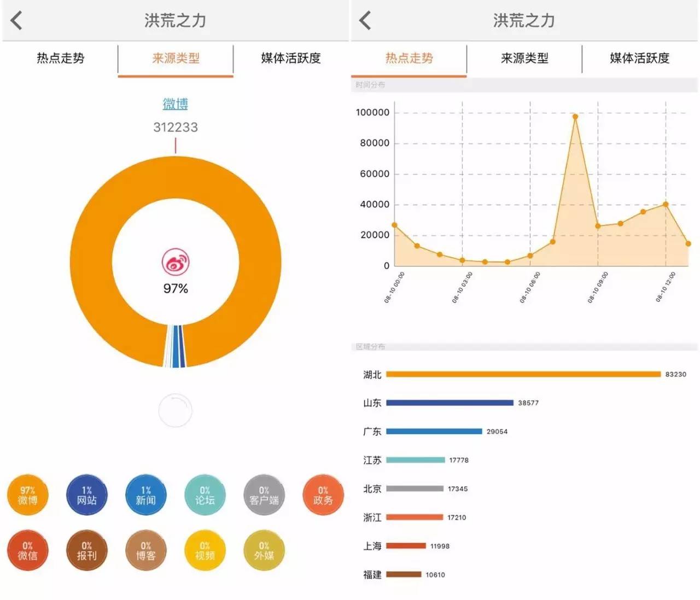
Task: Click the 29054 value for 广东
Action: (x=497, y=432)
